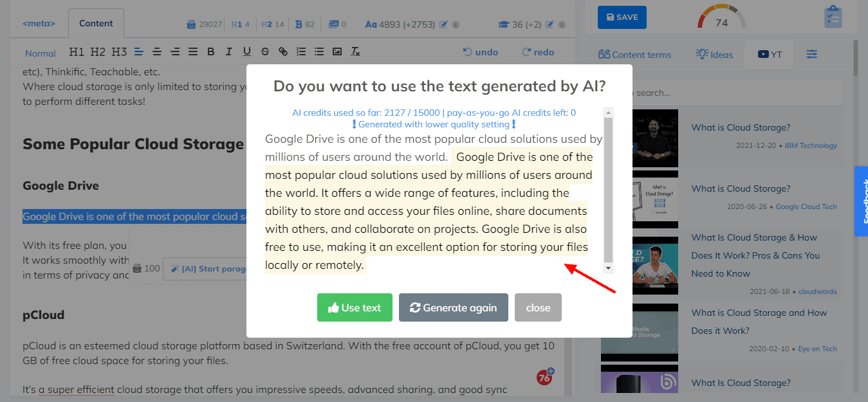Click the Google Drive heading in editor
Viewport: 868px width, 402px height.
(60, 186)
